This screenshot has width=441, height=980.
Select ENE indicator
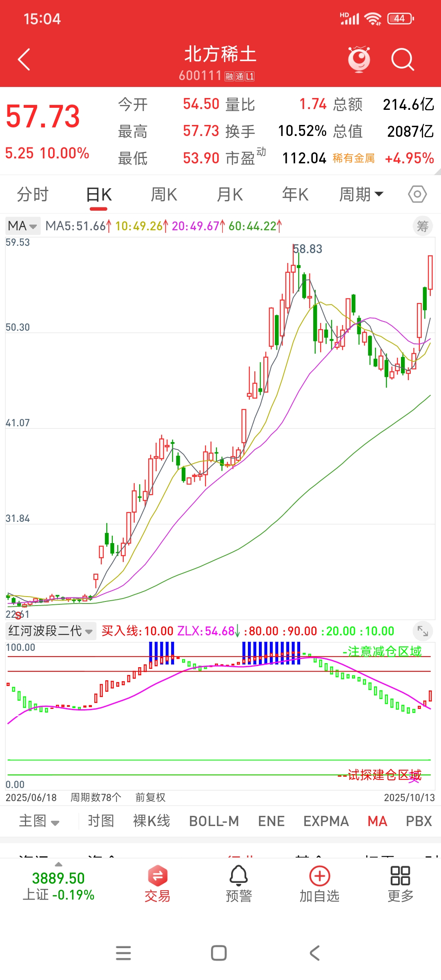click(x=271, y=821)
